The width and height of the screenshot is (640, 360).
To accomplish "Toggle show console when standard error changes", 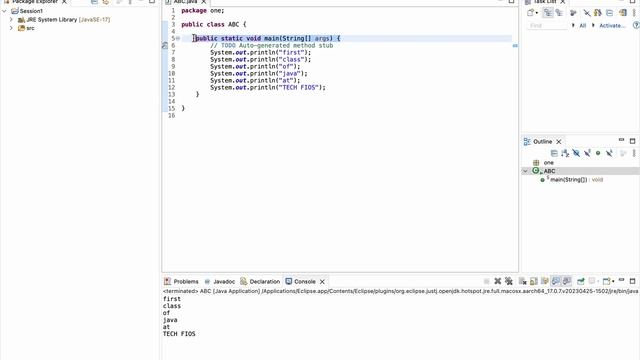I will point(567,281).
